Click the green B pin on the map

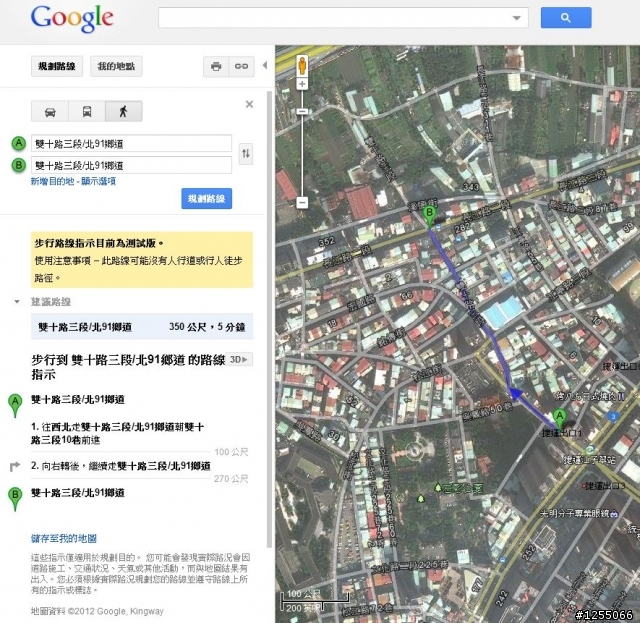point(429,216)
